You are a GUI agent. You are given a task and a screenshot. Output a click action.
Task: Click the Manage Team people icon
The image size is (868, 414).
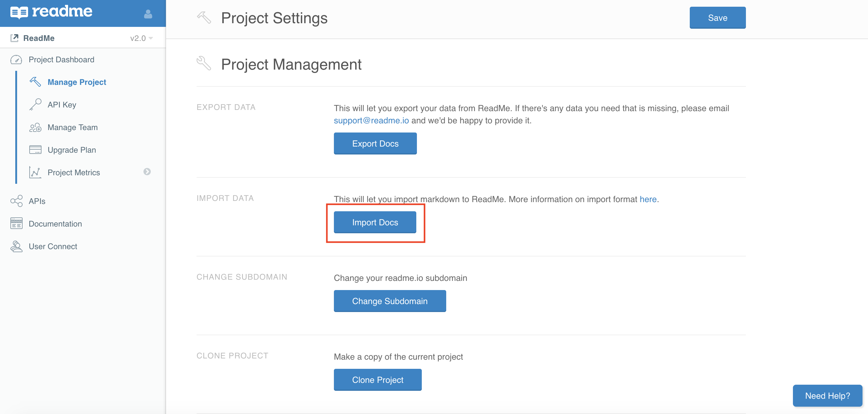pyautogui.click(x=35, y=127)
